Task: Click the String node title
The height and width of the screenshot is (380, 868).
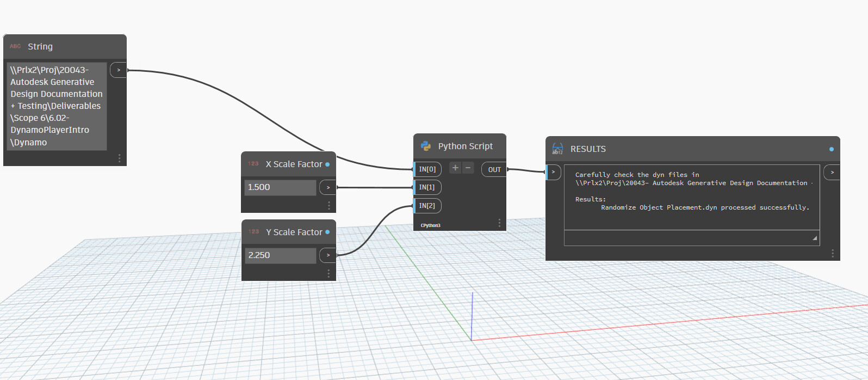Action: point(40,47)
